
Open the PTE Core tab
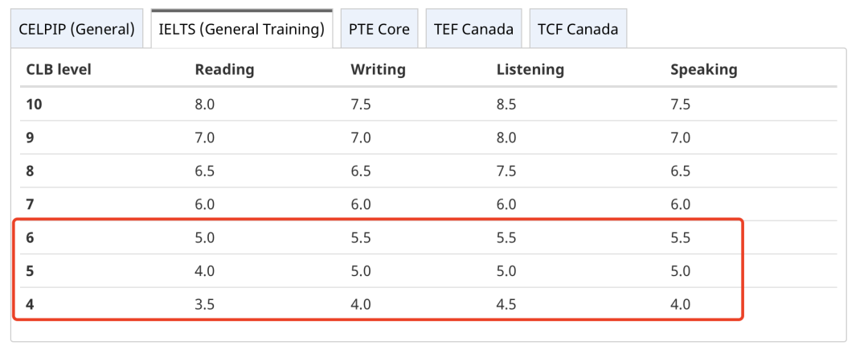(x=379, y=29)
